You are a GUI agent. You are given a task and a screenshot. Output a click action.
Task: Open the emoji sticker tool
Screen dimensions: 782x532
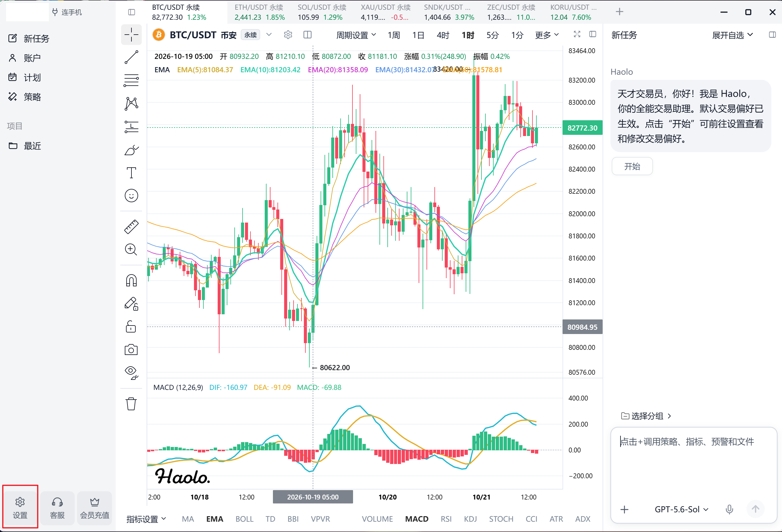(x=131, y=196)
